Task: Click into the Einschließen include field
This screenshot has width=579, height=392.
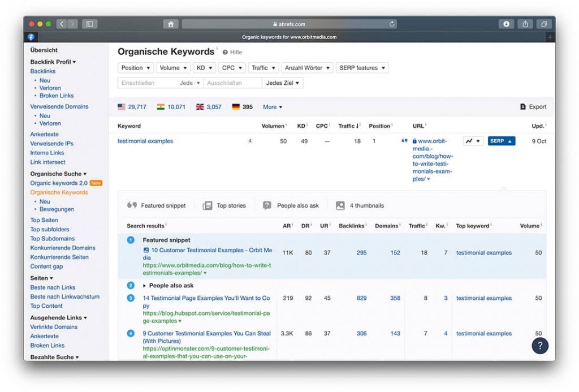Action: click(x=147, y=83)
